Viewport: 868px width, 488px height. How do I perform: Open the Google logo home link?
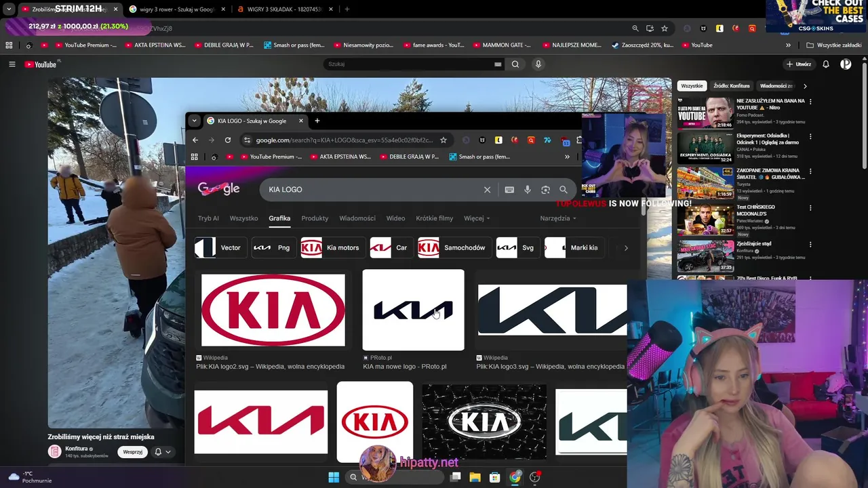(218, 189)
